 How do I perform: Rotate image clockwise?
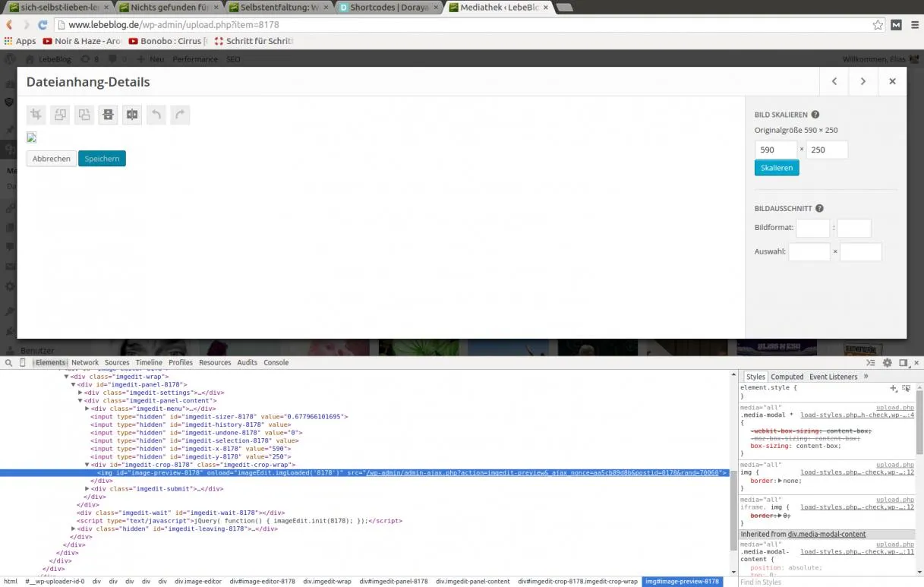coord(84,115)
